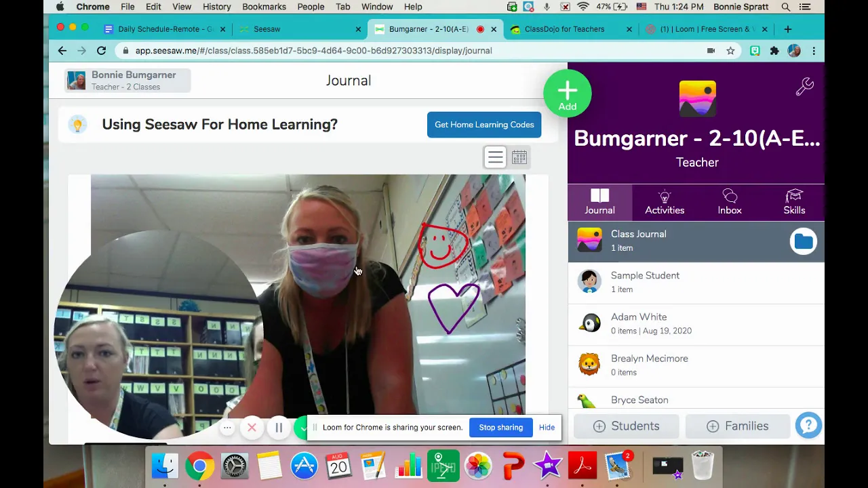
Task: Open Notification Center list icon
Action: 805,7
